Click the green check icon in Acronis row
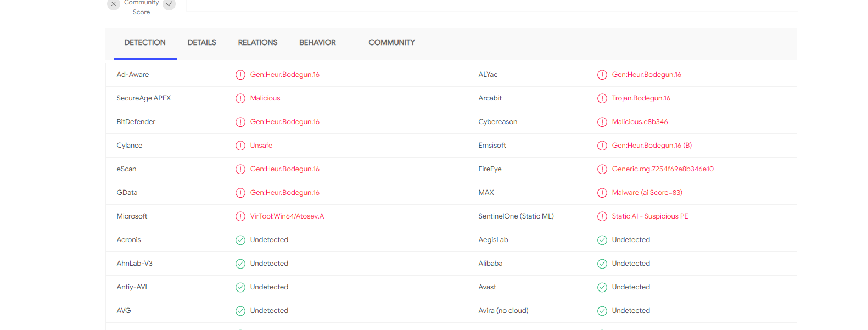The image size is (868, 330). (x=240, y=240)
